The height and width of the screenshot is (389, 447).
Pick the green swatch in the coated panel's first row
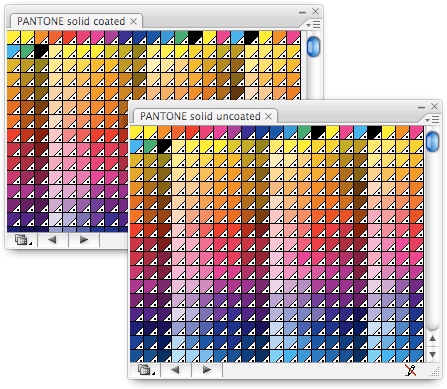(181, 38)
